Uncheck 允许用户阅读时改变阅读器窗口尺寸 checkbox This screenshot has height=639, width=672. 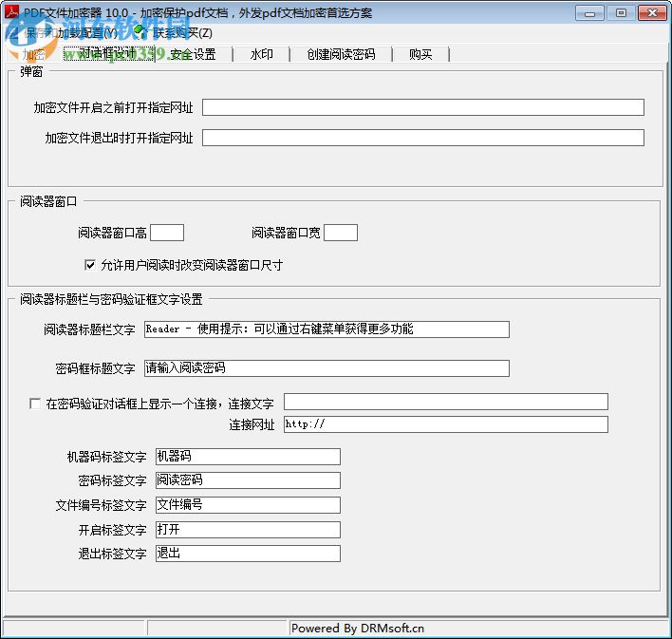pos(90,265)
